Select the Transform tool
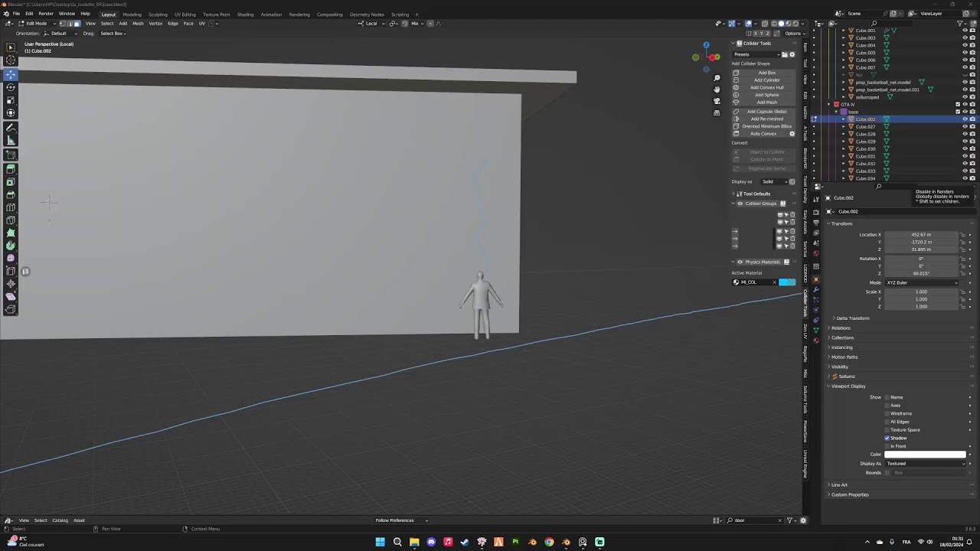 (x=11, y=113)
